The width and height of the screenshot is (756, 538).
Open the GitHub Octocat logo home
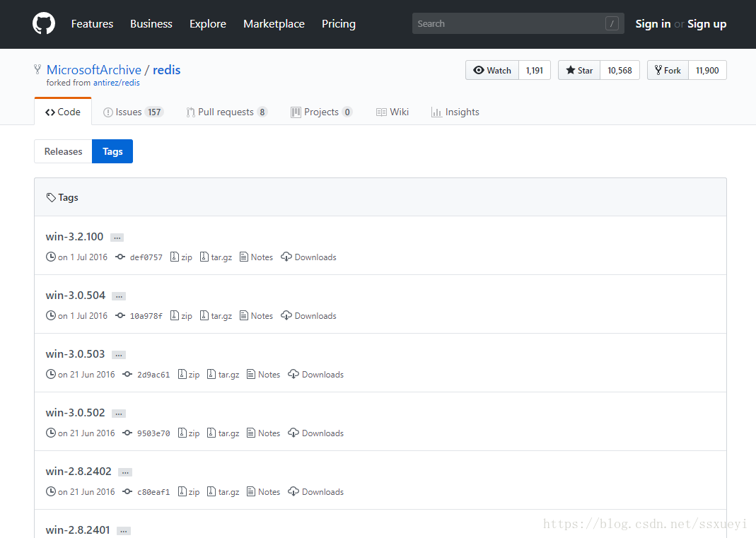tap(43, 23)
